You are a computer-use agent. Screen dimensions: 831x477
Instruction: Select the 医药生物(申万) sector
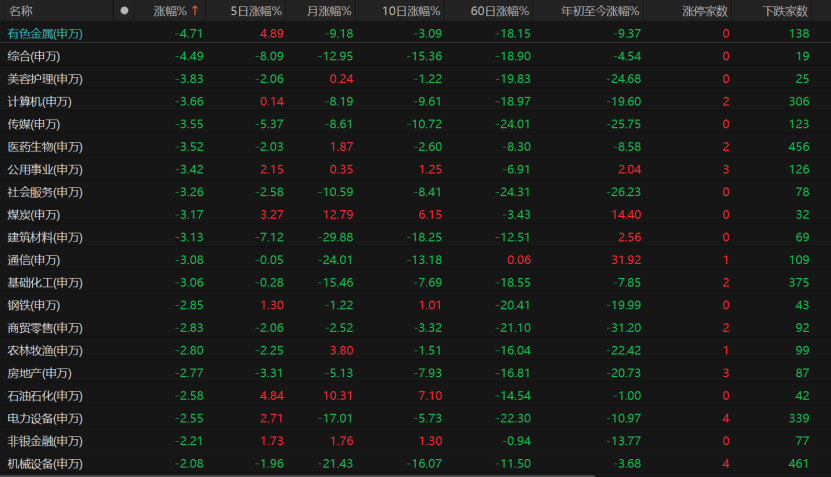[416, 147]
